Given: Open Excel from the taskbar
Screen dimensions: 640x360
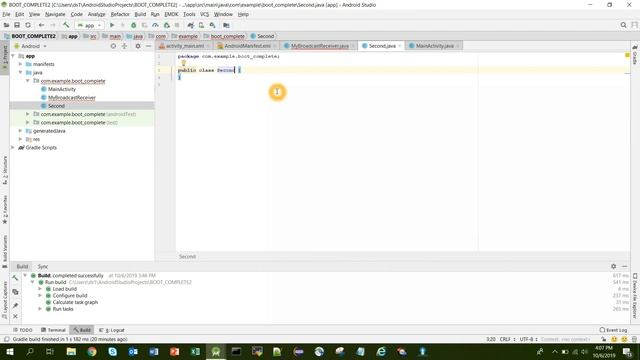Looking at the screenshot, I should tap(195, 351).
